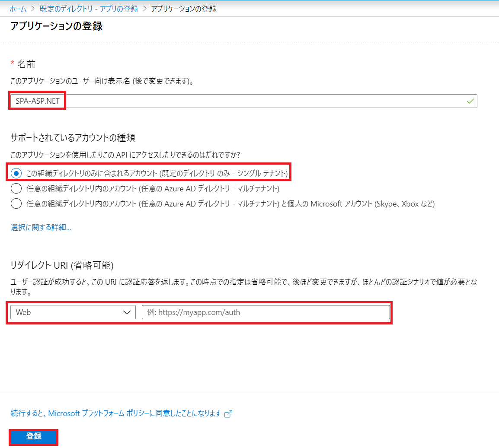Click the アプリケーションの登録 breadcrumb item

(x=183, y=8)
